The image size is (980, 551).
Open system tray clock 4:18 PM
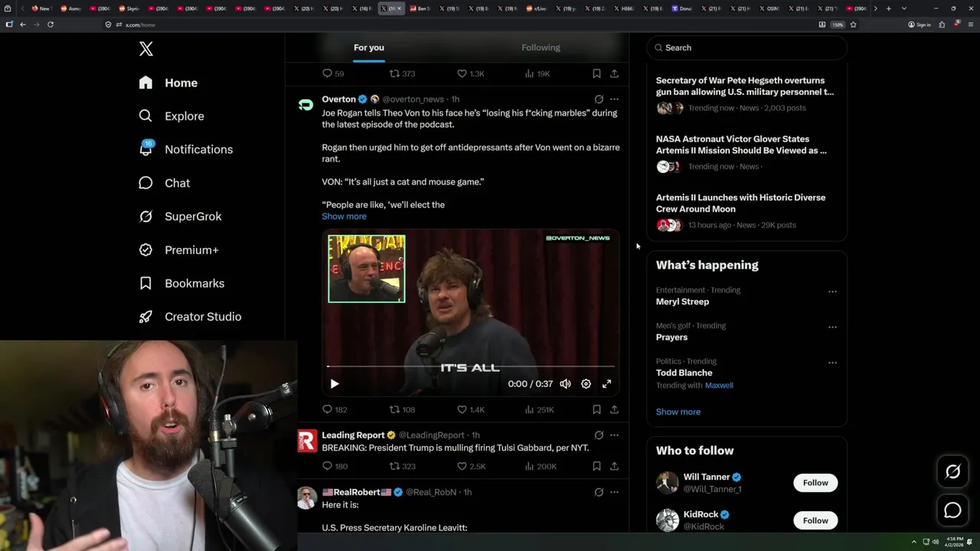pyautogui.click(x=955, y=541)
